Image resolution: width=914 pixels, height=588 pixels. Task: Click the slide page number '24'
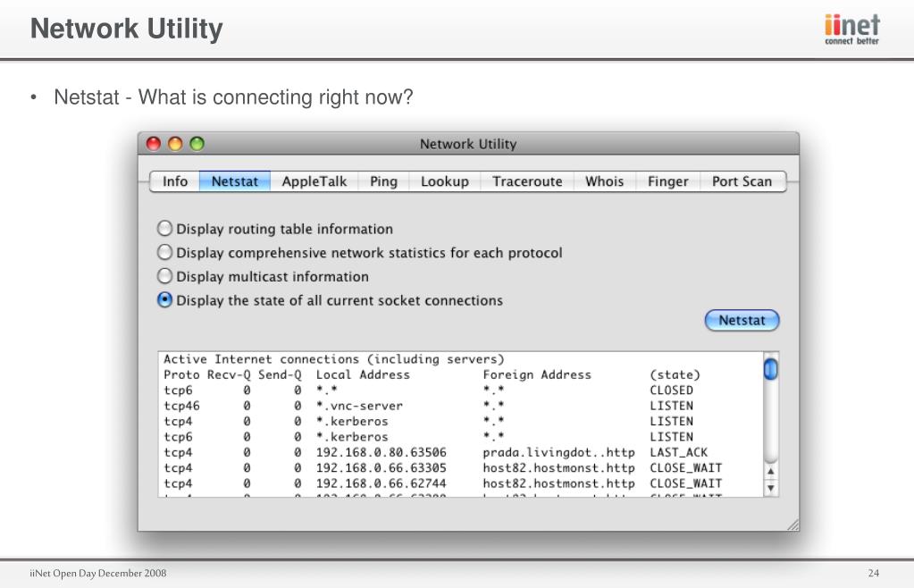pyautogui.click(x=873, y=573)
